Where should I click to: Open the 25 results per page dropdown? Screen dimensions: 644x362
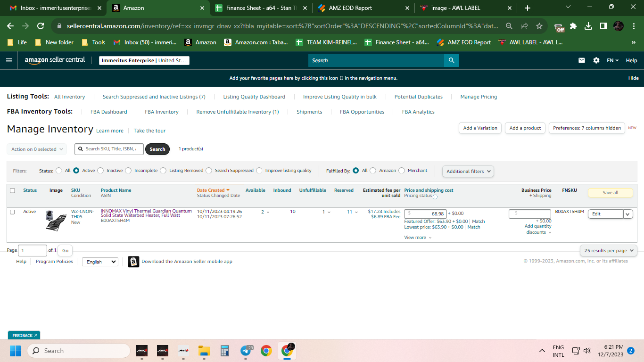click(x=608, y=250)
